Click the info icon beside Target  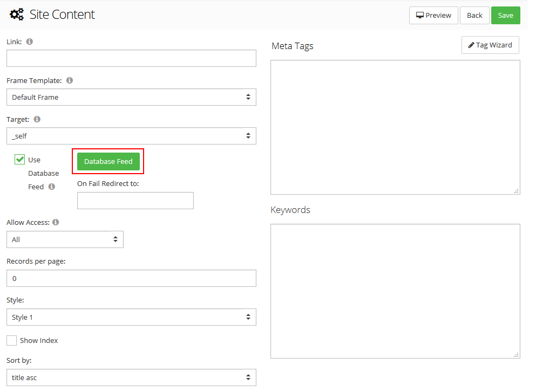[x=37, y=119]
